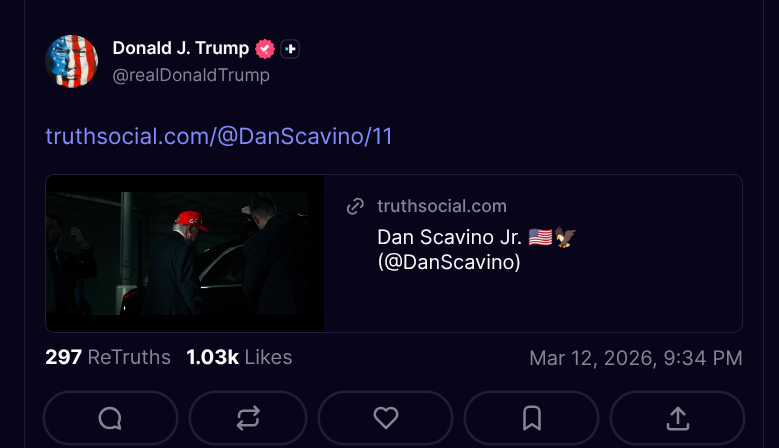Viewport: 779px width, 448px height.
Task: Click the plus badge beside the name
Action: 290,49
